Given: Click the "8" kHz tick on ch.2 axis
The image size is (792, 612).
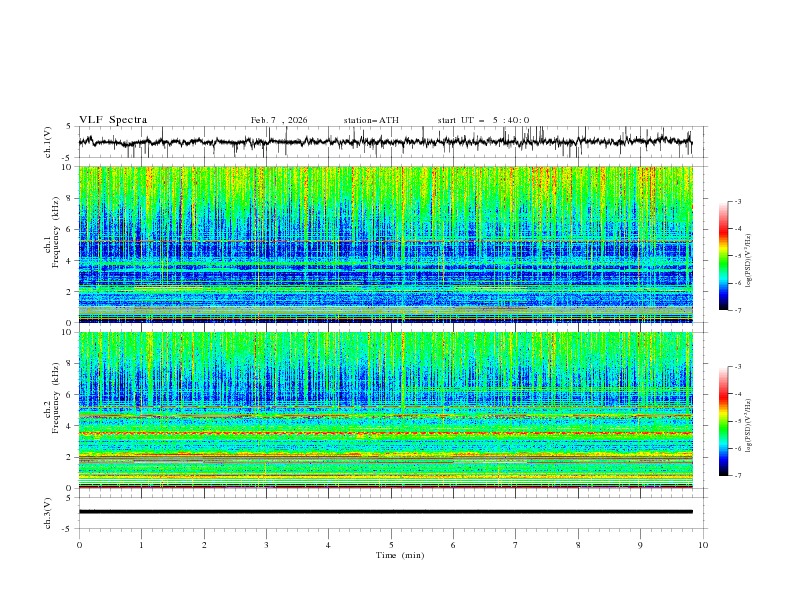Looking at the screenshot, I should click(70, 364).
